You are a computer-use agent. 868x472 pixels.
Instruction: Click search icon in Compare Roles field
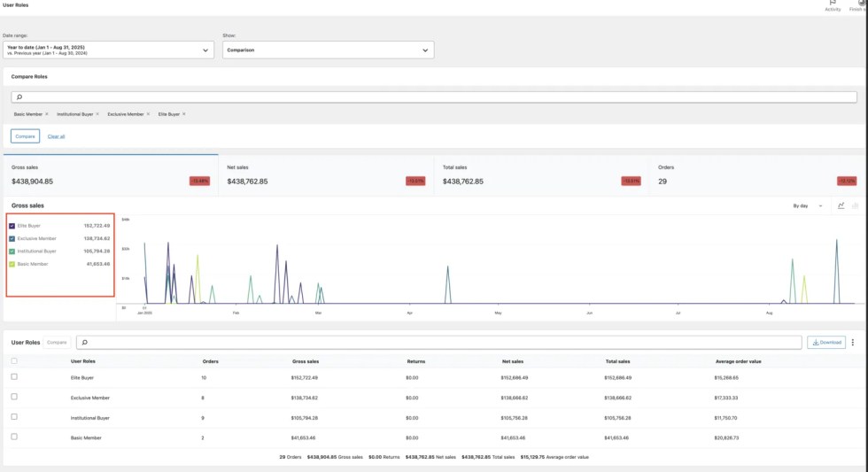click(19, 97)
